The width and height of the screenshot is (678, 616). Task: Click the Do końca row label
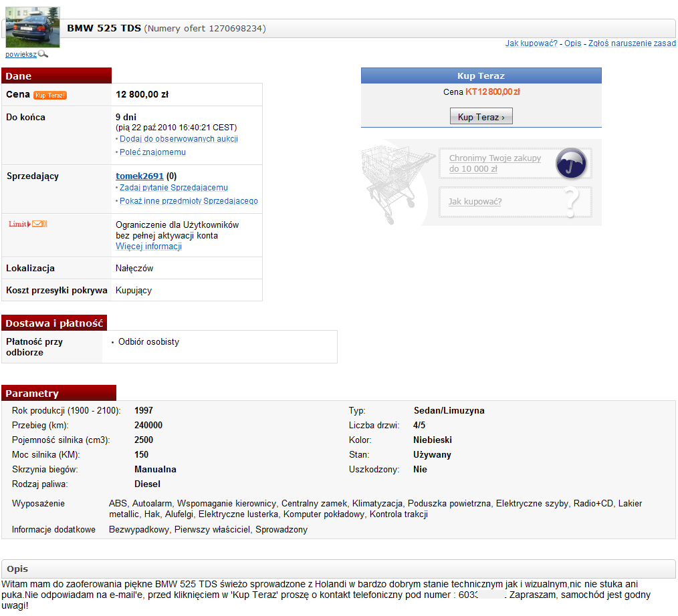click(x=25, y=117)
